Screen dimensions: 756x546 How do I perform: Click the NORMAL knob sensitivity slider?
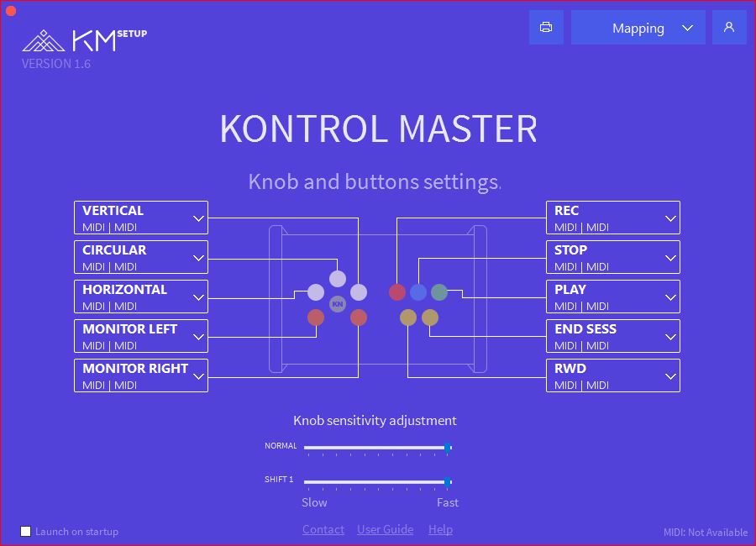(x=377, y=448)
